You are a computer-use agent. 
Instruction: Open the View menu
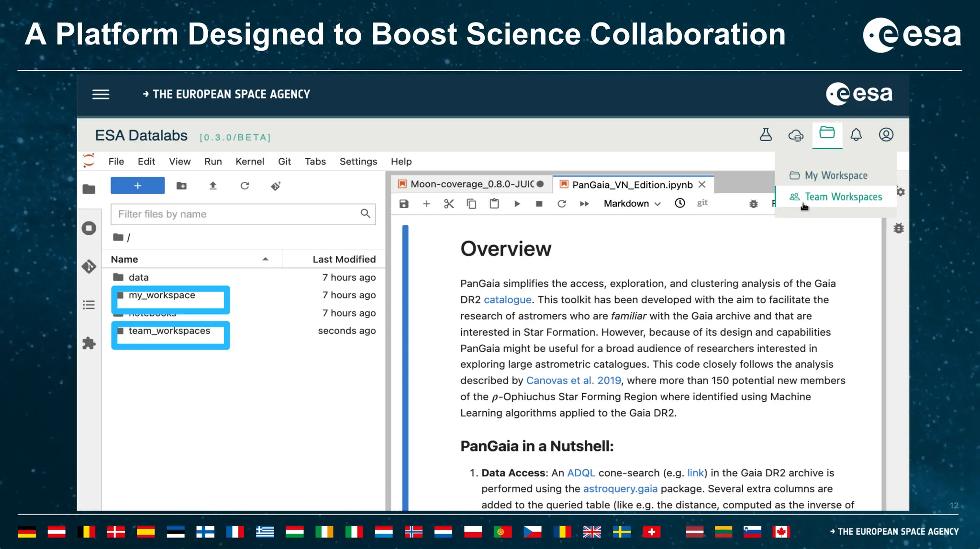click(180, 162)
